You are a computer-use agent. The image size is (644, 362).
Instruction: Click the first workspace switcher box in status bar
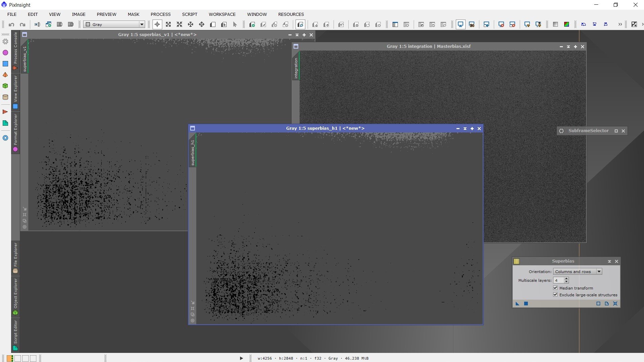tap(10, 358)
